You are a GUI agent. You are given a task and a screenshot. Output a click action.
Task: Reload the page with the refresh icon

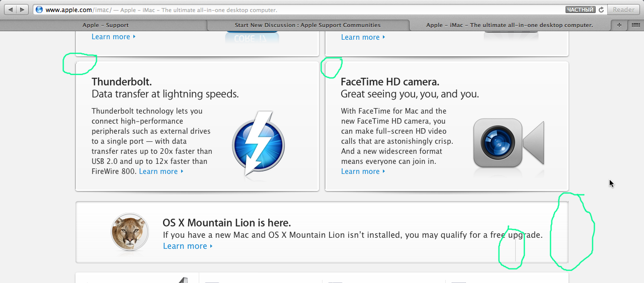(601, 10)
